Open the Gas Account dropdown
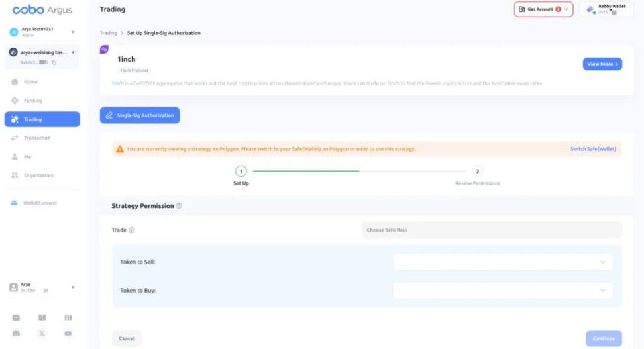Image resolution: width=644 pixels, height=349 pixels. (543, 9)
